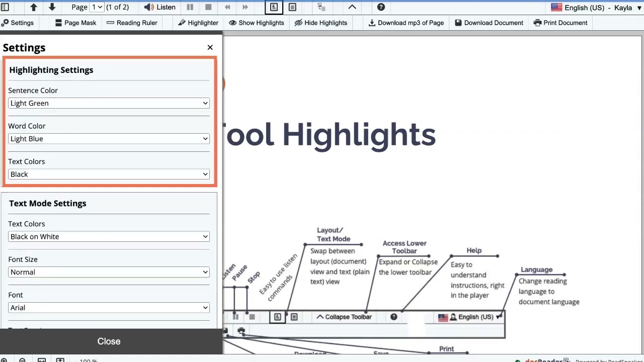Open English (US) Kayla language dropdown
644x362 pixels.
click(x=597, y=8)
